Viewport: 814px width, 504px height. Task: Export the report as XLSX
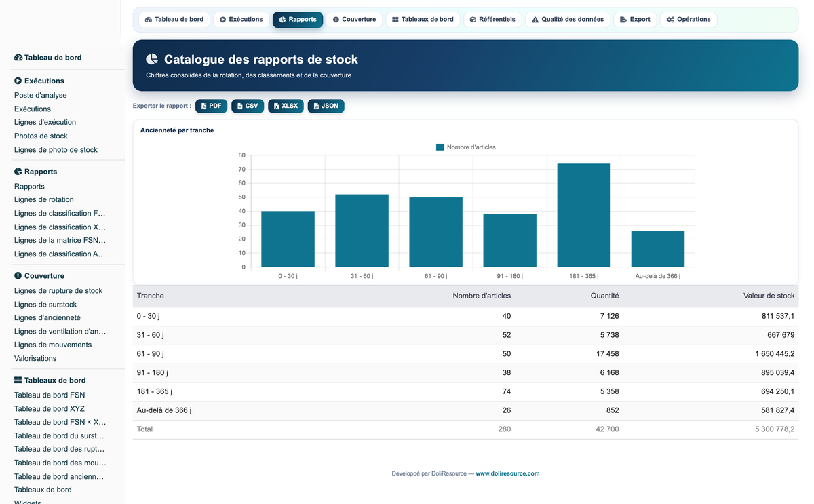(x=286, y=106)
